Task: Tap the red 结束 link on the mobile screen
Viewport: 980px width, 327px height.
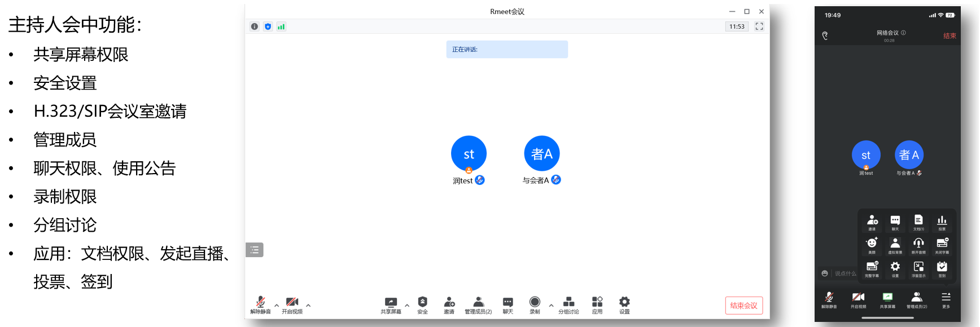Action: [x=950, y=36]
